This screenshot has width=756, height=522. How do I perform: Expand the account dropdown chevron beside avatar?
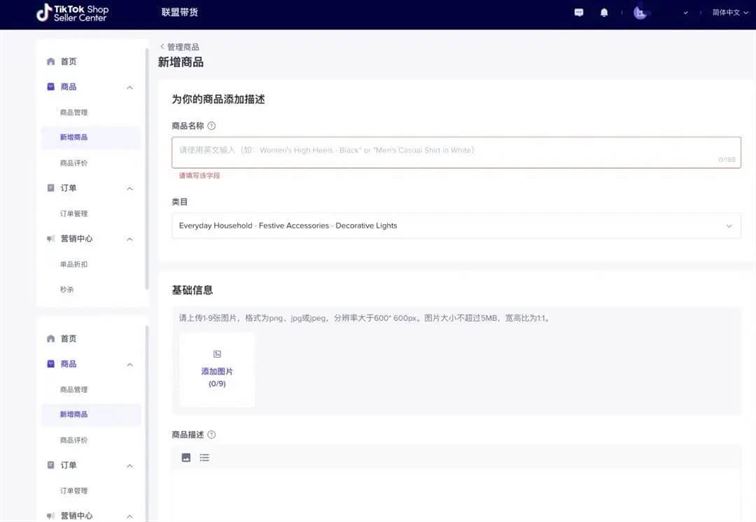pos(686,13)
